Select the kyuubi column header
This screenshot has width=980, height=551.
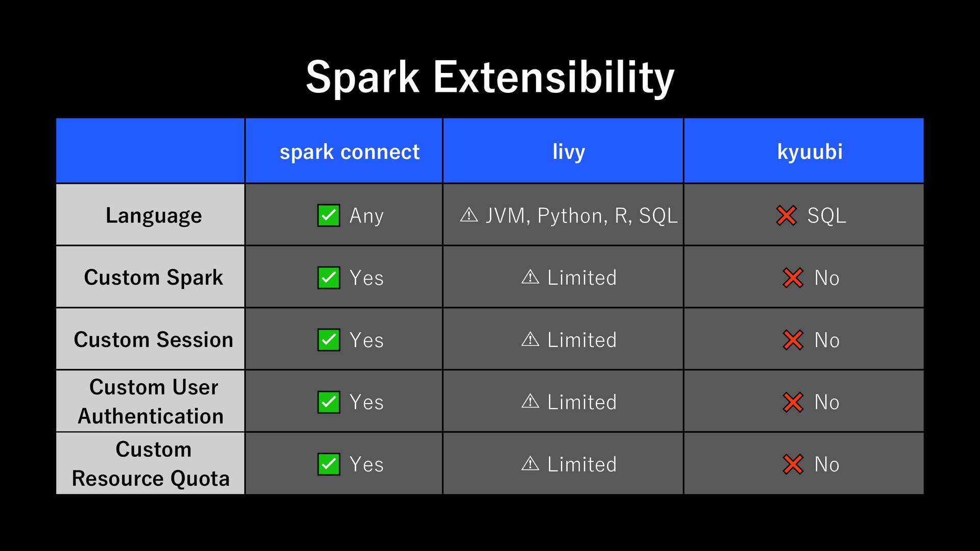coord(804,151)
